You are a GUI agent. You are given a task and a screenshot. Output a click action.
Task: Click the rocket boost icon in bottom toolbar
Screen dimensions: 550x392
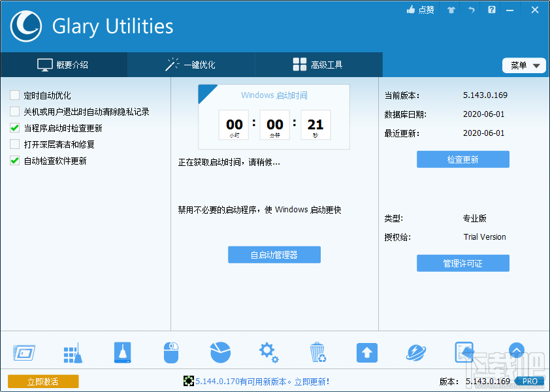[x=415, y=352]
